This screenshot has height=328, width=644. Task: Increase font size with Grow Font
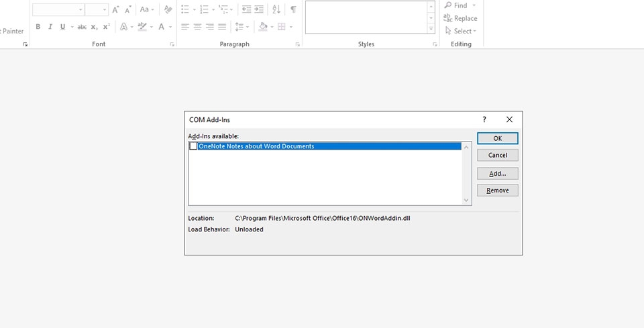[115, 9]
